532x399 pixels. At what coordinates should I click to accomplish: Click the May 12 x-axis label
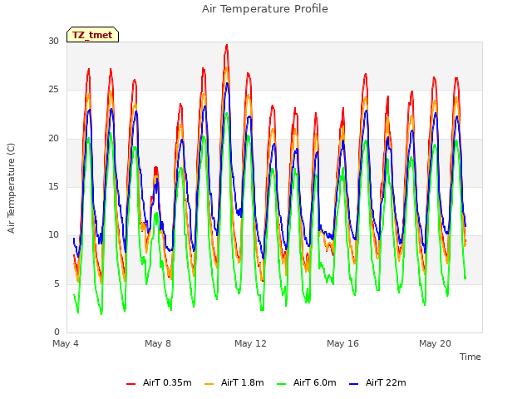pos(250,343)
